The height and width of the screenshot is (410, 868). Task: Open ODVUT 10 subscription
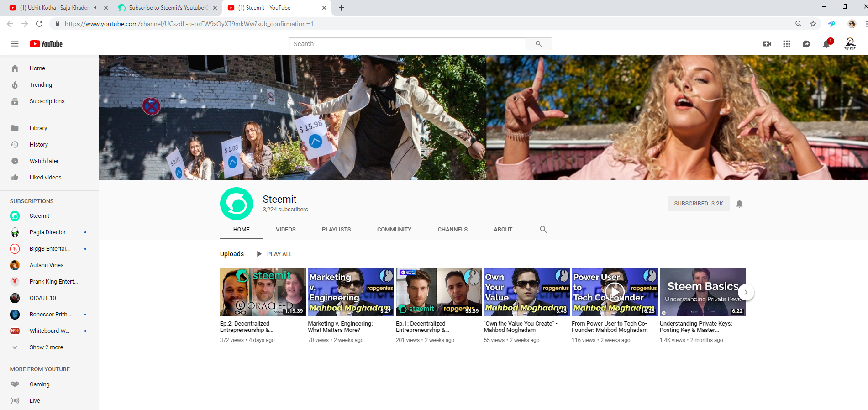click(x=49, y=298)
